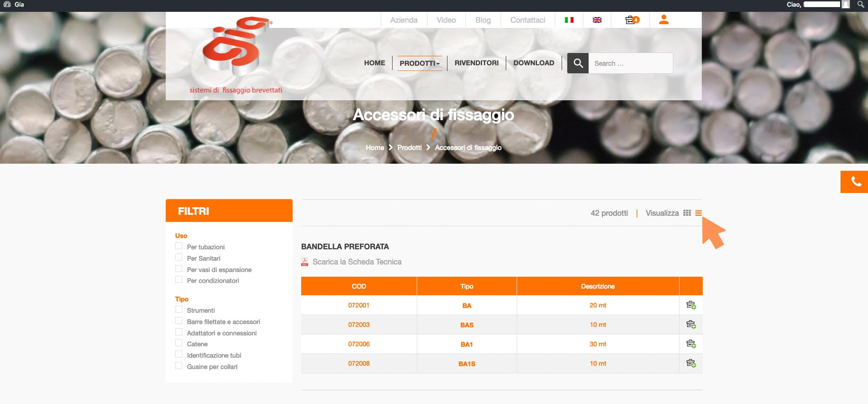This screenshot has width=868, height=404.
Task: Switch to list view layout
Action: point(698,213)
